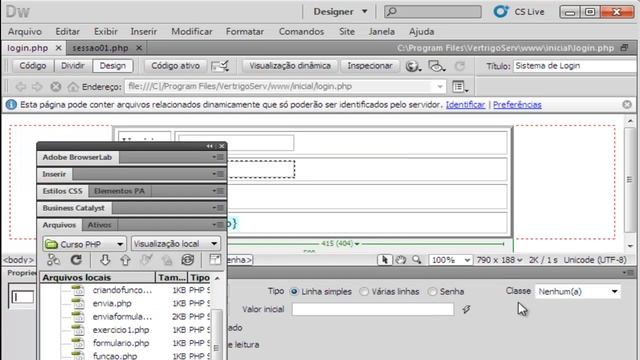Open the address bar history dropdown arrow

[440, 87]
